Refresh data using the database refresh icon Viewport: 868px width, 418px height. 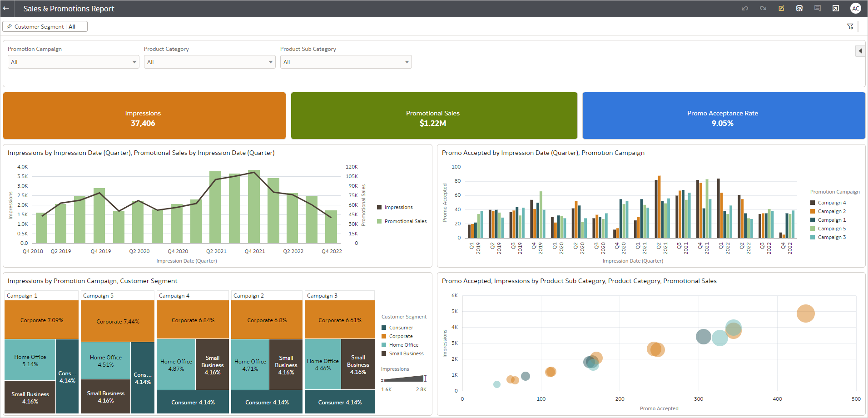pyautogui.click(x=800, y=8)
